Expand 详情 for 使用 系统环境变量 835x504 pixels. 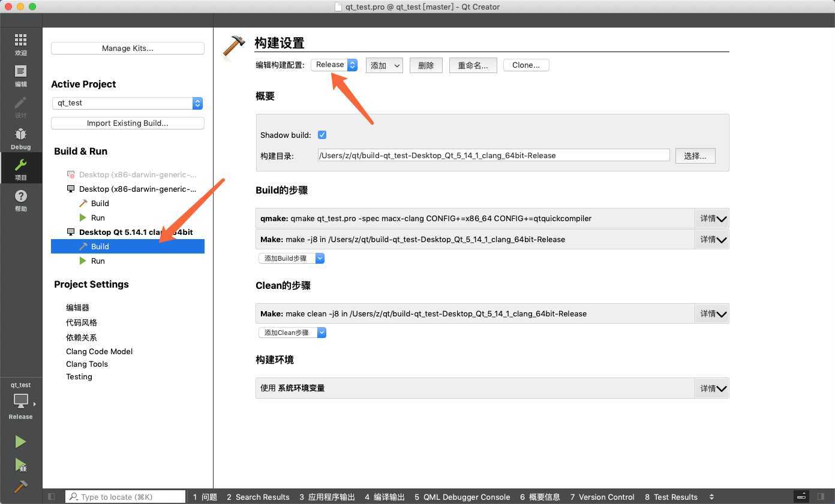712,388
